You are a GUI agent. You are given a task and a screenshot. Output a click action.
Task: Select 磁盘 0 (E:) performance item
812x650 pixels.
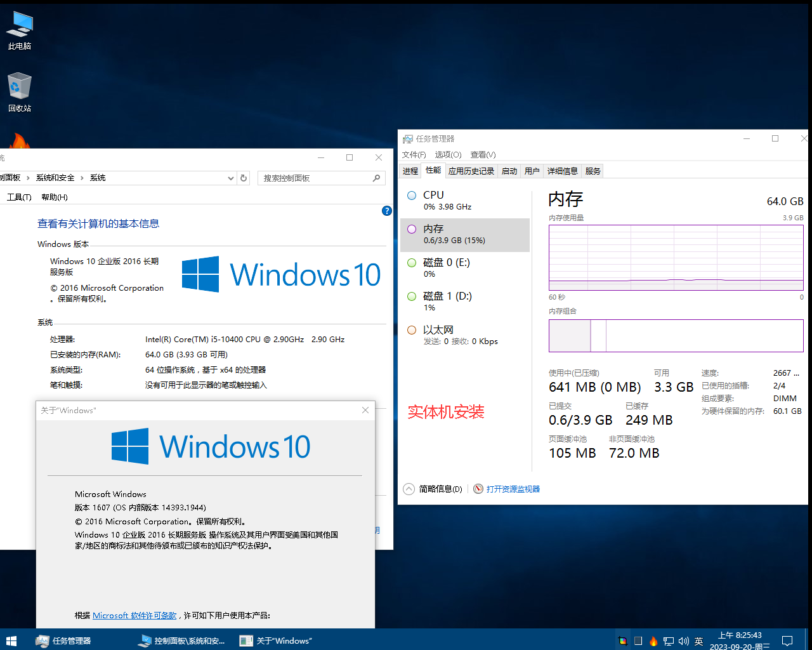[465, 268]
